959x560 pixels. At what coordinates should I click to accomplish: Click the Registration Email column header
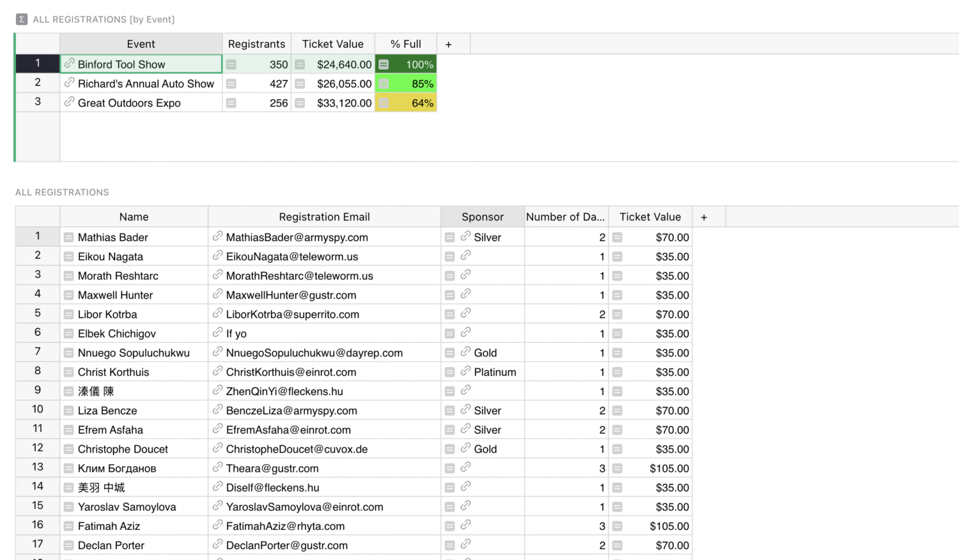324,217
